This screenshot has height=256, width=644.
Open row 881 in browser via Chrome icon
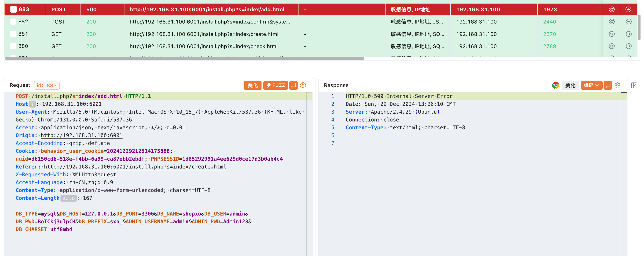click(x=612, y=34)
